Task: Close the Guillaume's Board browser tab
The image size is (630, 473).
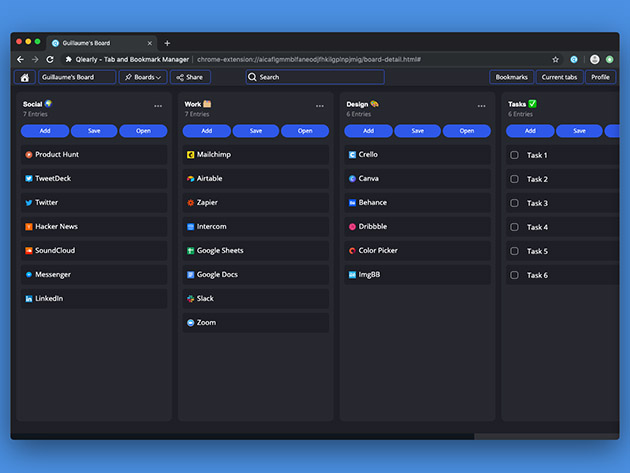Action: click(x=149, y=43)
